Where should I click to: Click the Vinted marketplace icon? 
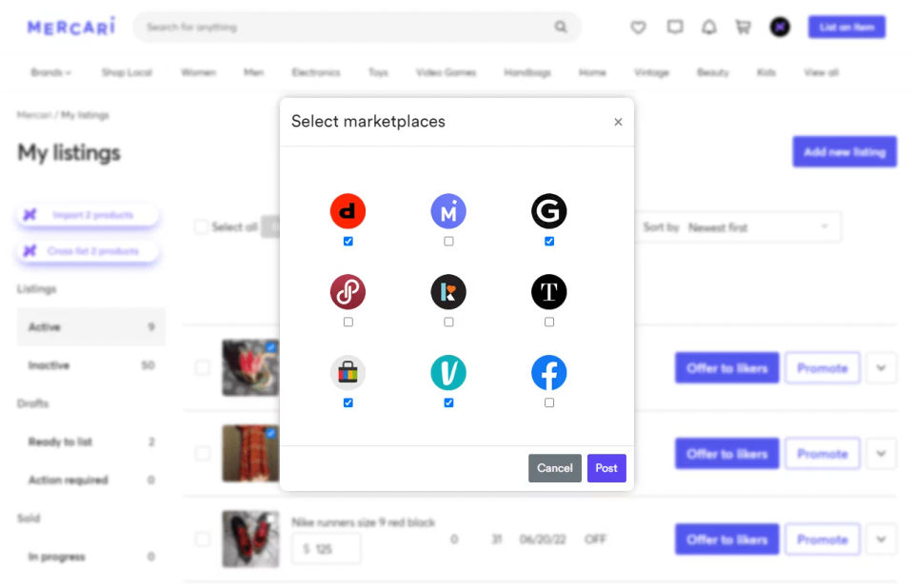coord(448,373)
